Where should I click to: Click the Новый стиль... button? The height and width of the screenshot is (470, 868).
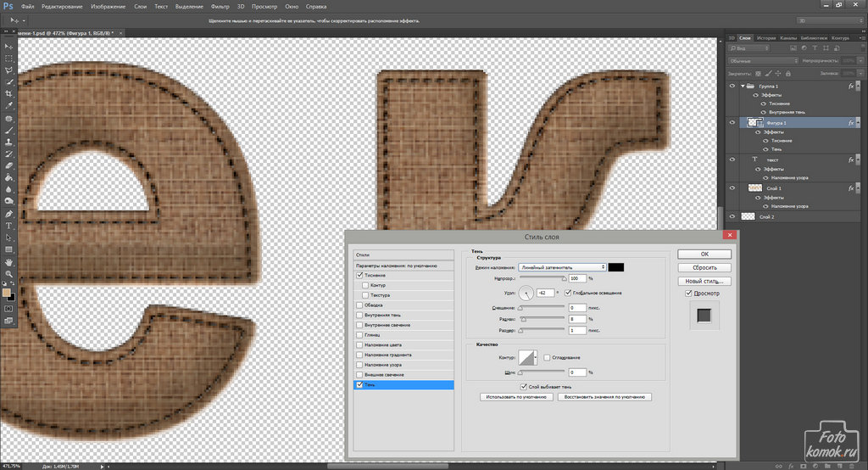pyautogui.click(x=704, y=281)
